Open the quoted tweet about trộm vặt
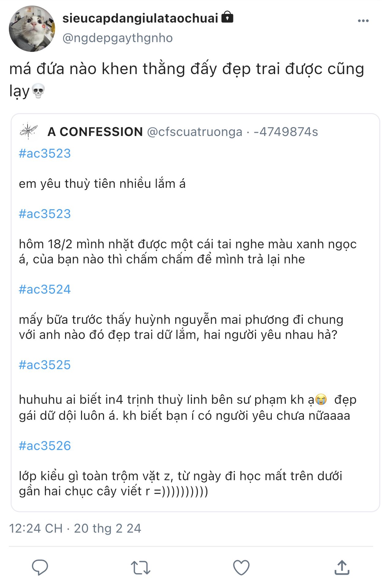Viewport: 382px width, 588px height. 181,483
